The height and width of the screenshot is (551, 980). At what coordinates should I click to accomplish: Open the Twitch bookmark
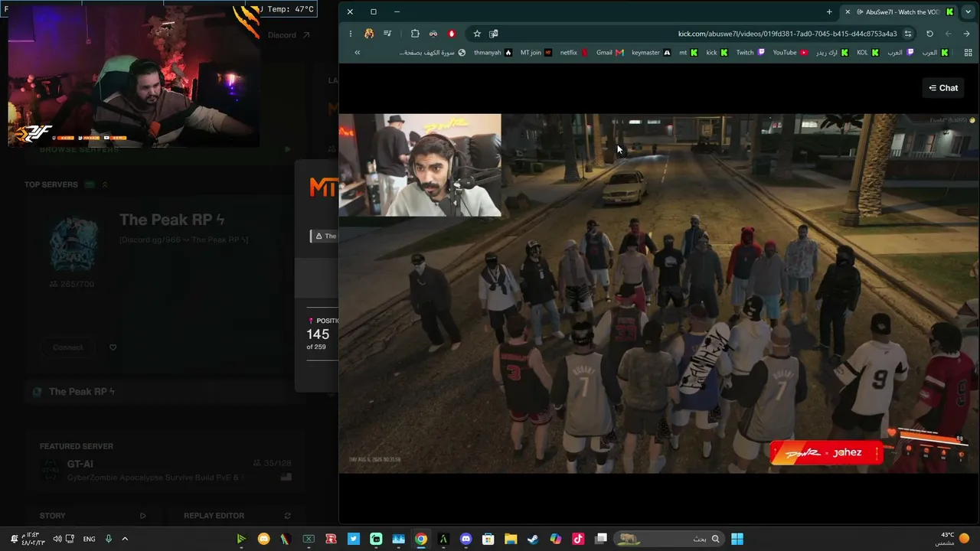tap(750, 53)
